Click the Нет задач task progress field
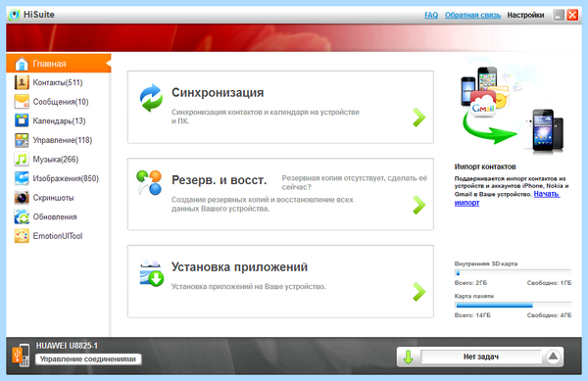Viewport: 588px width, 381px height. click(x=481, y=357)
